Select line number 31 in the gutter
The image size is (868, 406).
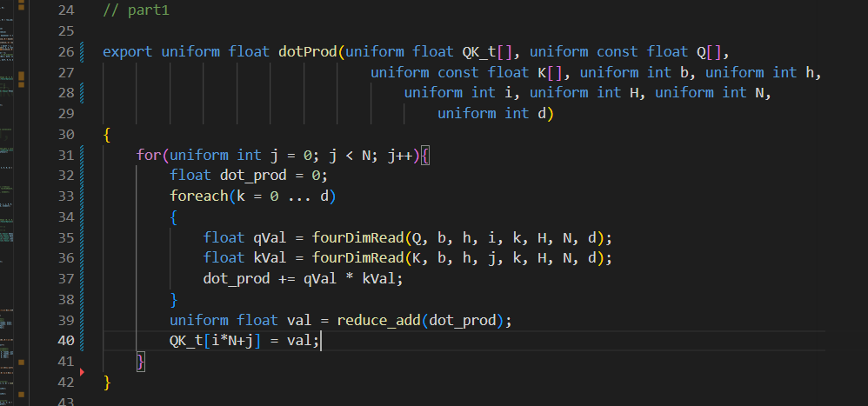[x=65, y=155]
